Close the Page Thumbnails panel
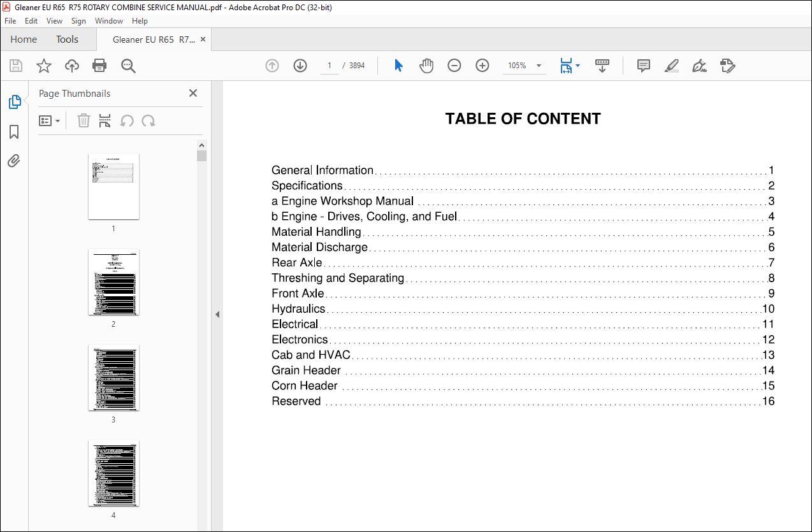812x532 pixels. (x=193, y=93)
